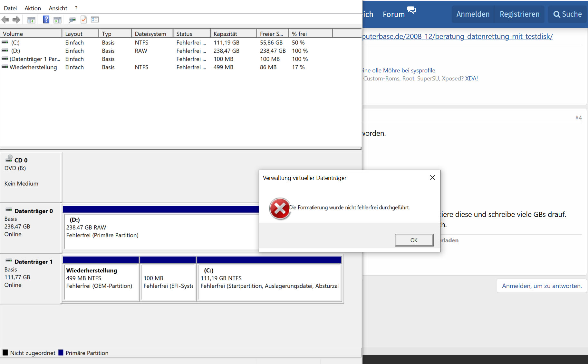Select the 100 MB EFI partition block
The width and height of the screenshot is (588, 364).
pos(168,282)
